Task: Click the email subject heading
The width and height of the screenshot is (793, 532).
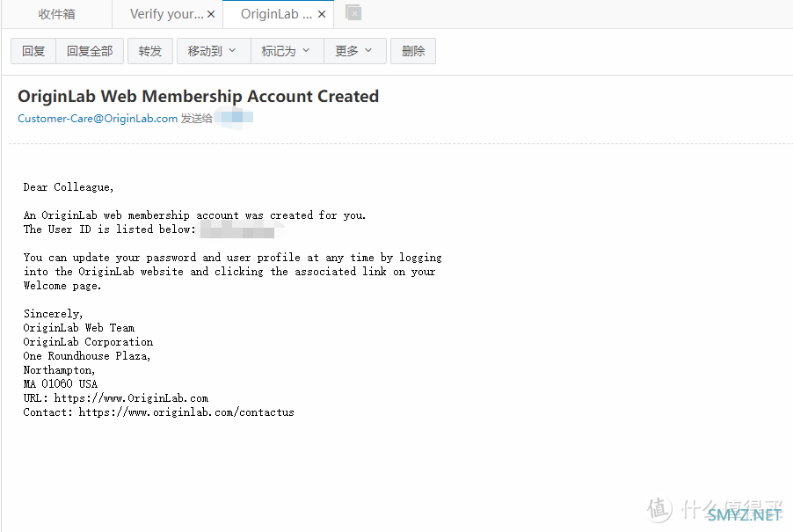Action: coord(199,96)
